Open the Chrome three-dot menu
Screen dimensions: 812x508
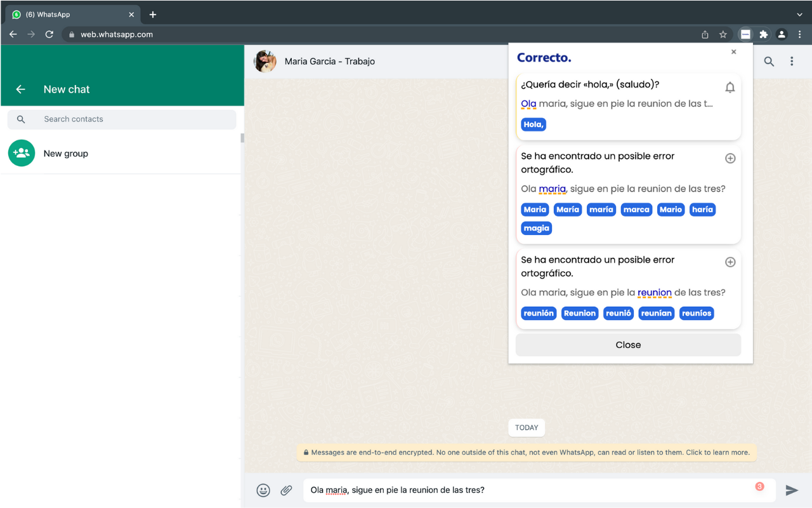pyautogui.click(x=800, y=34)
